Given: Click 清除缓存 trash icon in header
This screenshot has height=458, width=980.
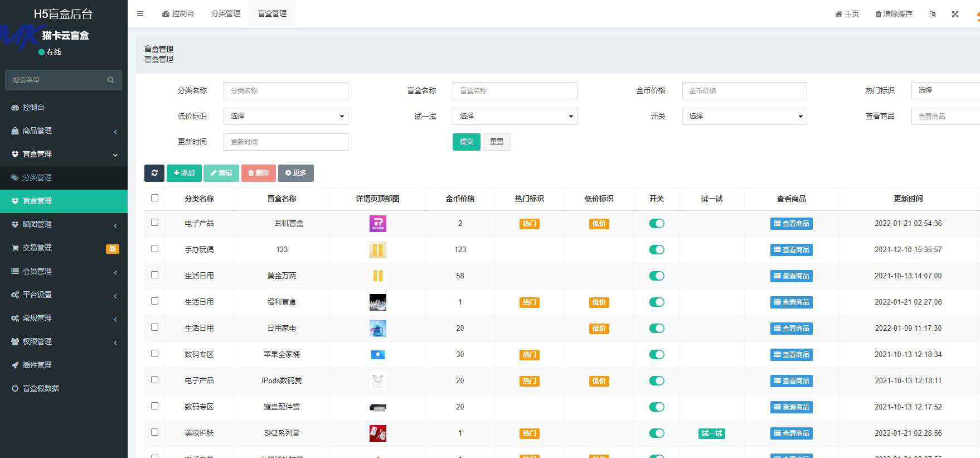Looking at the screenshot, I should (894, 14).
